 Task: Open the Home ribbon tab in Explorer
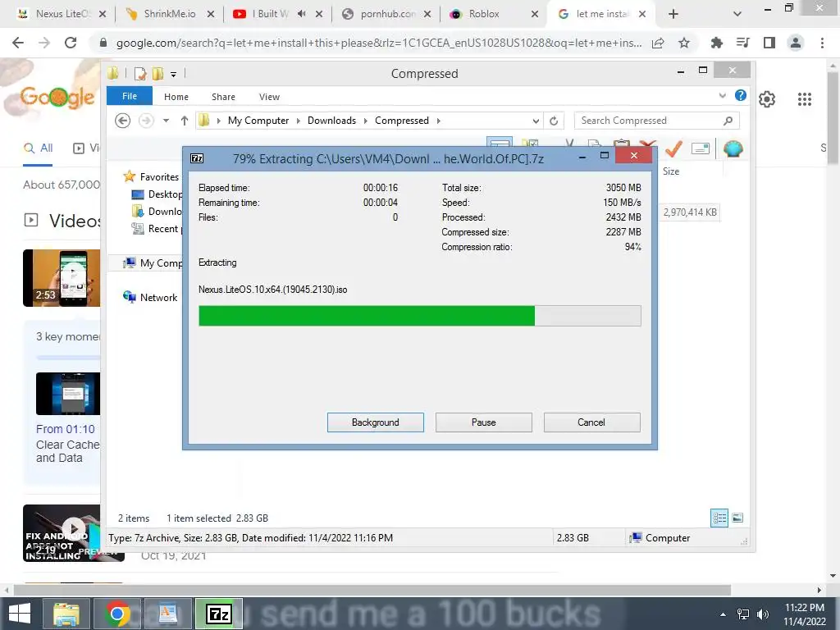pyautogui.click(x=176, y=97)
